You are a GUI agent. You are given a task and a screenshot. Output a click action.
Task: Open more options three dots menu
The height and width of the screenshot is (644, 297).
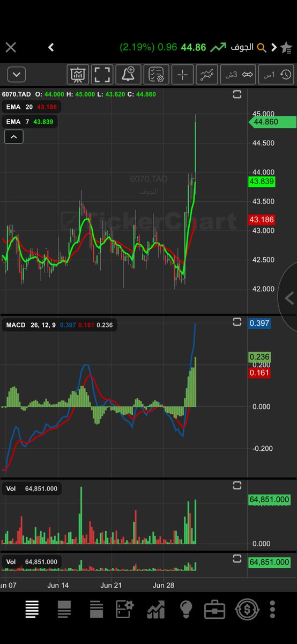pyautogui.click(x=273, y=609)
